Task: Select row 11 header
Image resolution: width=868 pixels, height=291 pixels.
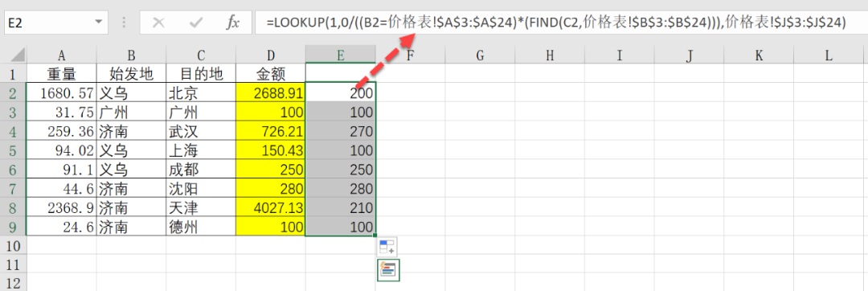Action: pyautogui.click(x=14, y=264)
